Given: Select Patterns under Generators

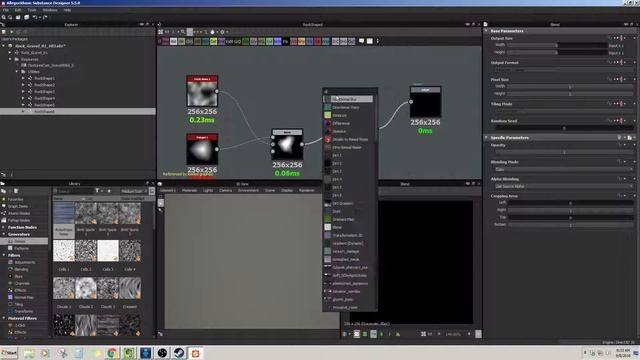Looking at the screenshot, I should tap(21, 248).
